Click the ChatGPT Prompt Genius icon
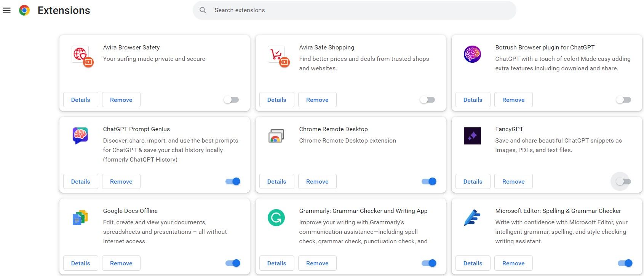 [80, 136]
